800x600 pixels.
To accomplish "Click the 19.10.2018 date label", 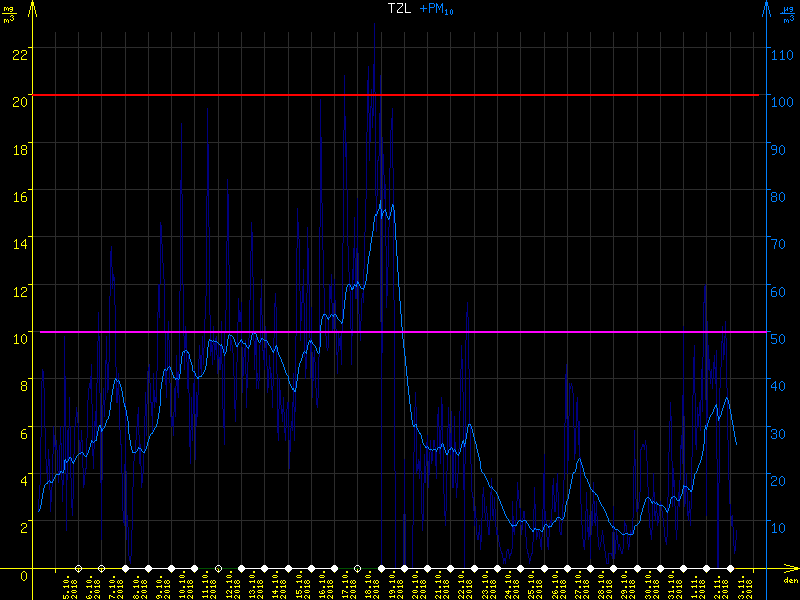I will pos(392,586).
